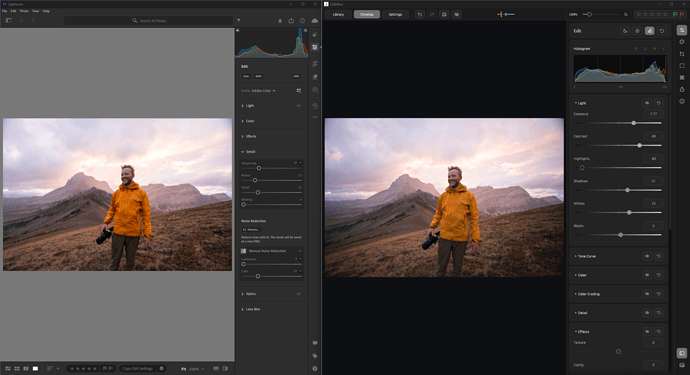This screenshot has height=375, width=690.
Task: Toggle the left panel icon in Lightroom
Action: point(8,20)
